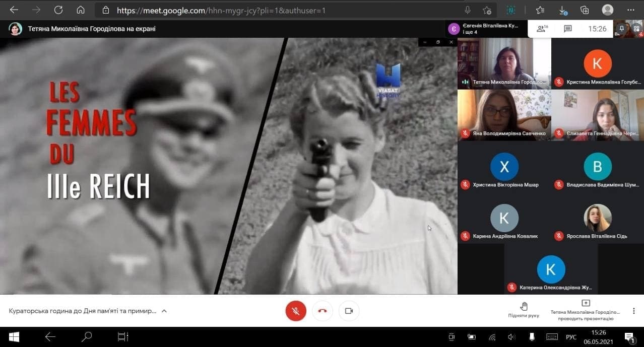Expand meeting details chevron next to title

click(164, 311)
